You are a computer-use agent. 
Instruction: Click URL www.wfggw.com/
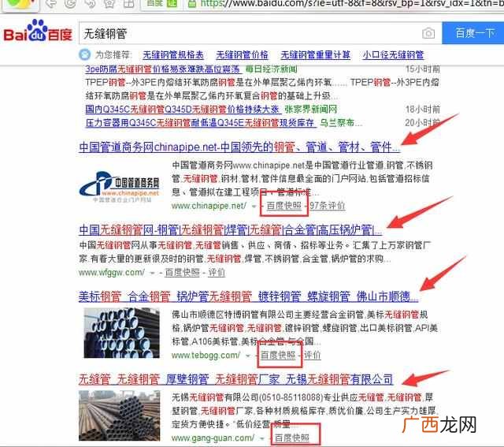coord(112,273)
